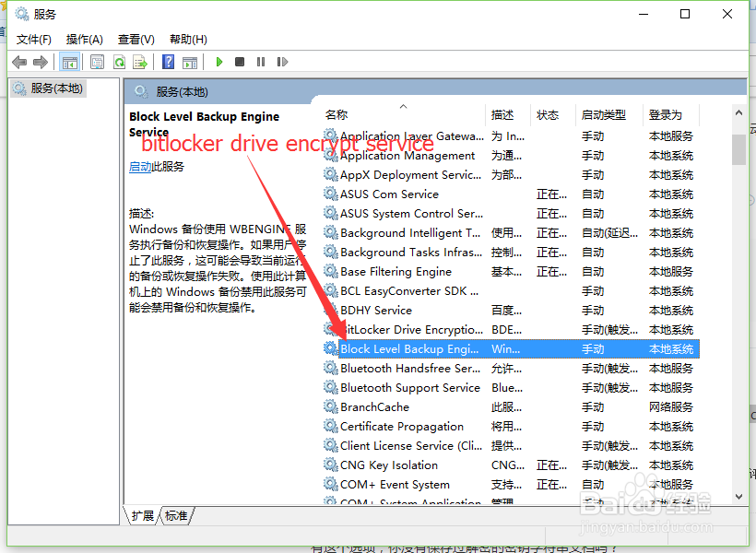This screenshot has width=756, height=553.
Task: Select the BDHY Service row
Action: [511, 311]
